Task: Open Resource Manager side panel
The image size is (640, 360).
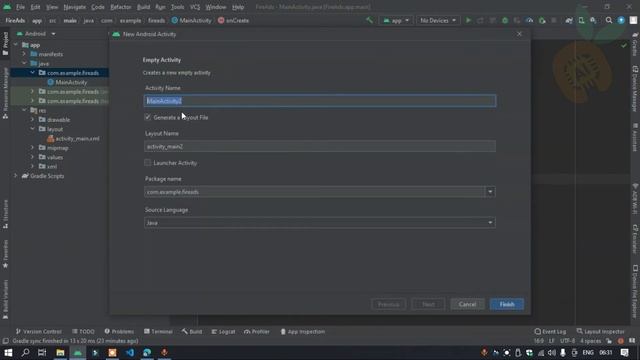Action: (5, 93)
